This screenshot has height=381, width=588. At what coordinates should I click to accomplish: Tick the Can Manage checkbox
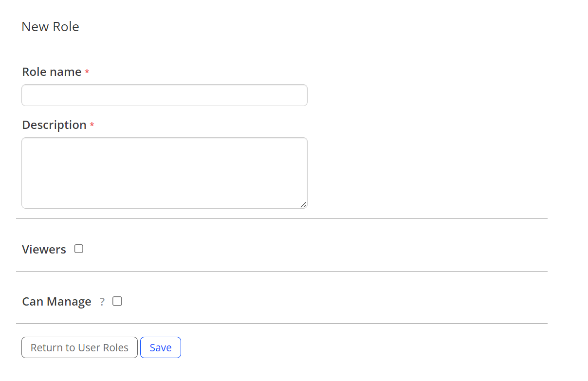117,301
